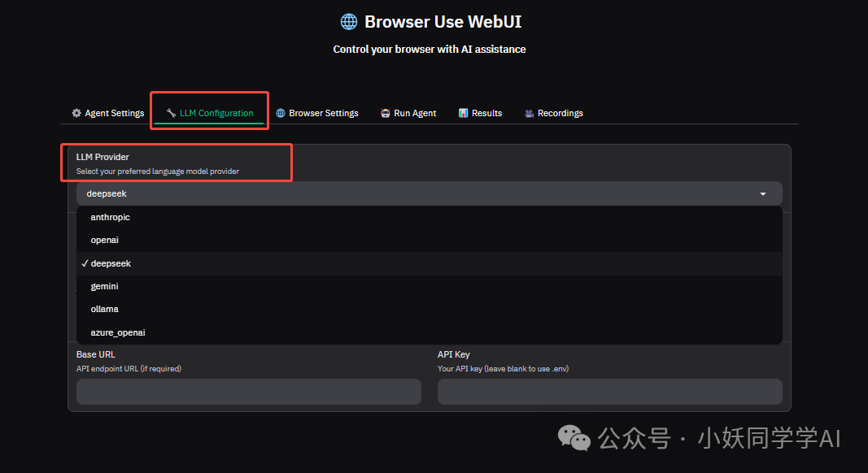The height and width of the screenshot is (473, 868).
Task: Focus the API Key input field
Action: 609,392
